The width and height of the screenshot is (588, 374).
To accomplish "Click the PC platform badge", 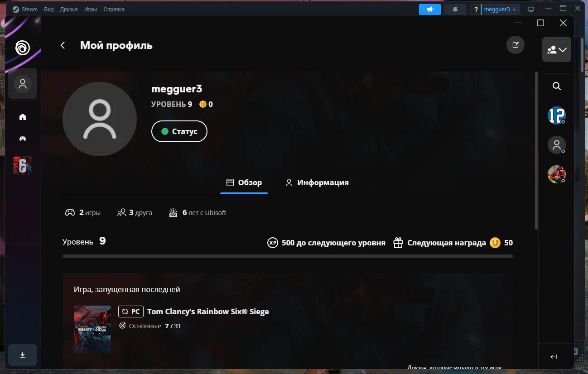I will (x=131, y=312).
